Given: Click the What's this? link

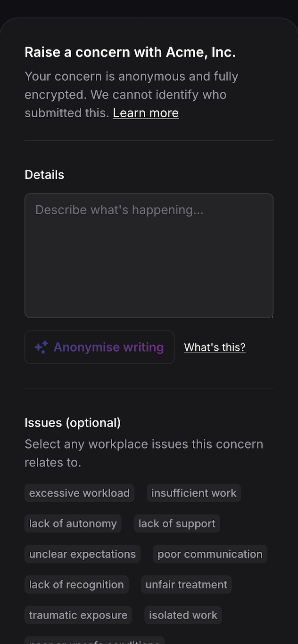Looking at the screenshot, I should (x=215, y=347).
